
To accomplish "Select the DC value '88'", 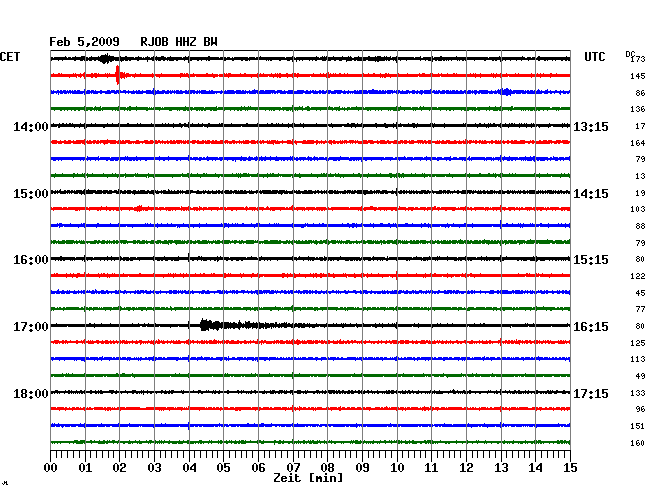I will (x=640, y=226).
